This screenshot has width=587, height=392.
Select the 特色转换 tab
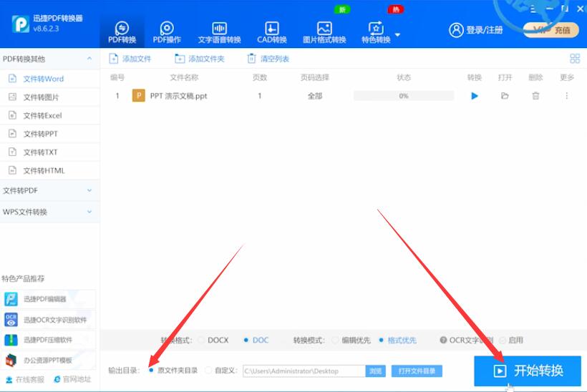pos(376,32)
